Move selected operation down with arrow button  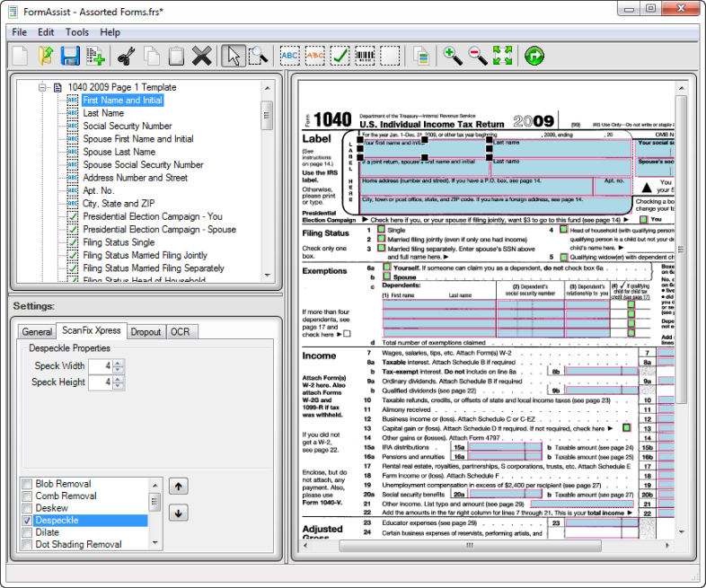point(179,513)
